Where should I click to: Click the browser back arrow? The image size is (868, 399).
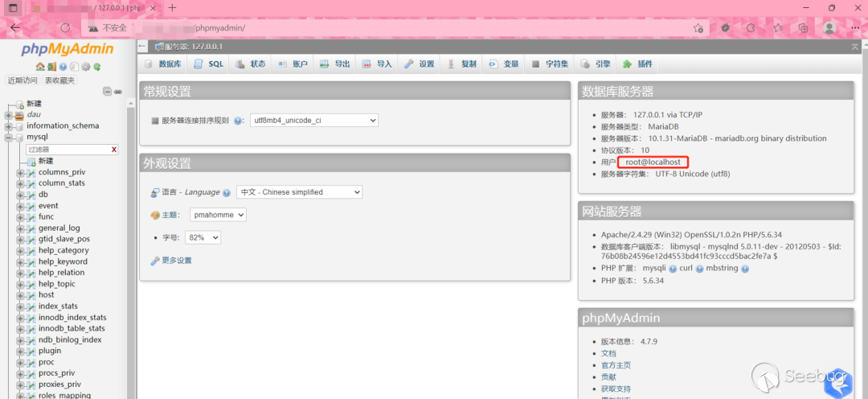tap(15, 27)
